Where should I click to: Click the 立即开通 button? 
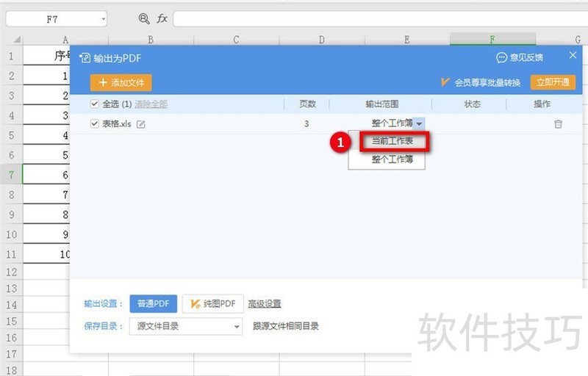click(553, 82)
